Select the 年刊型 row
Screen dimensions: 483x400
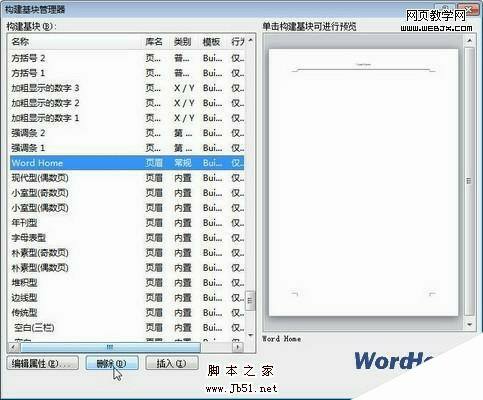click(x=127, y=223)
